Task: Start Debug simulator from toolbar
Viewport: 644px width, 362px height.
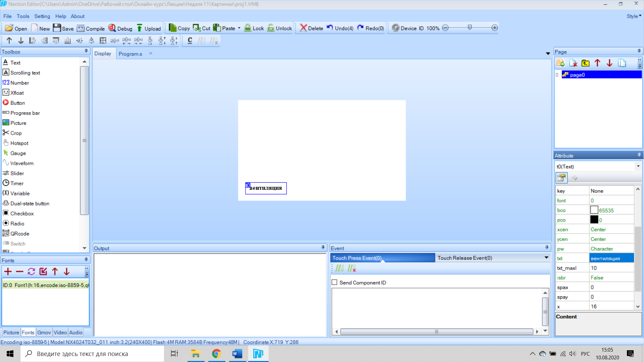Action: point(112,28)
